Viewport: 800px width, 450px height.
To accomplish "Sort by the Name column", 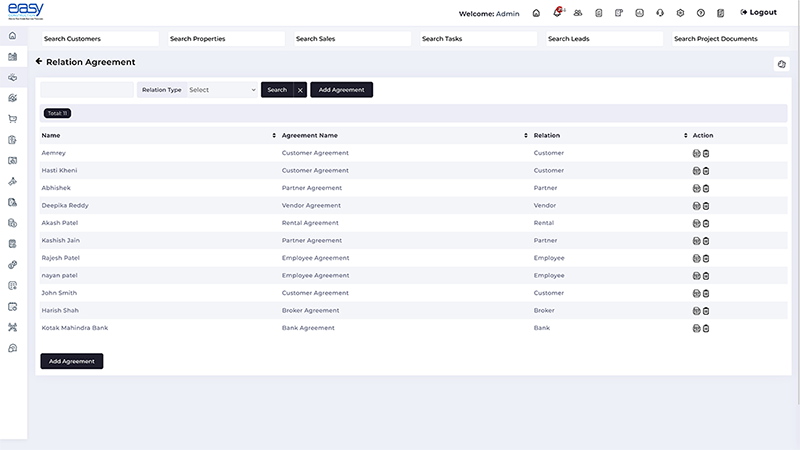I will (x=274, y=135).
